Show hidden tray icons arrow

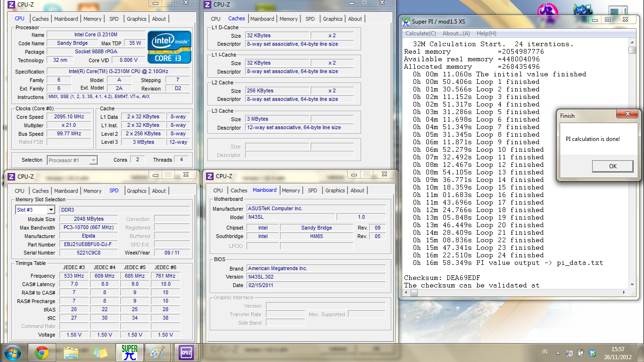click(x=559, y=353)
